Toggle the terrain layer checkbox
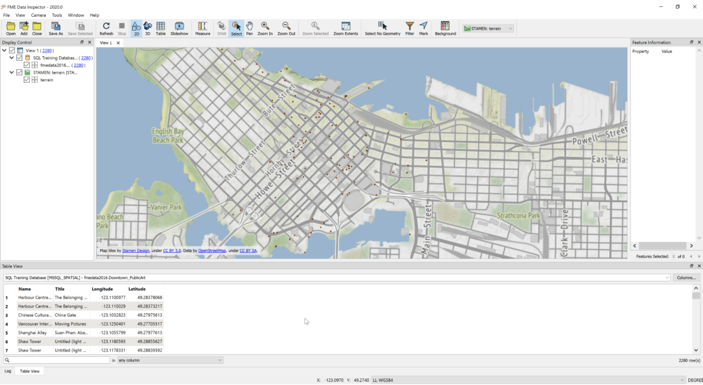703x385 pixels. point(26,80)
